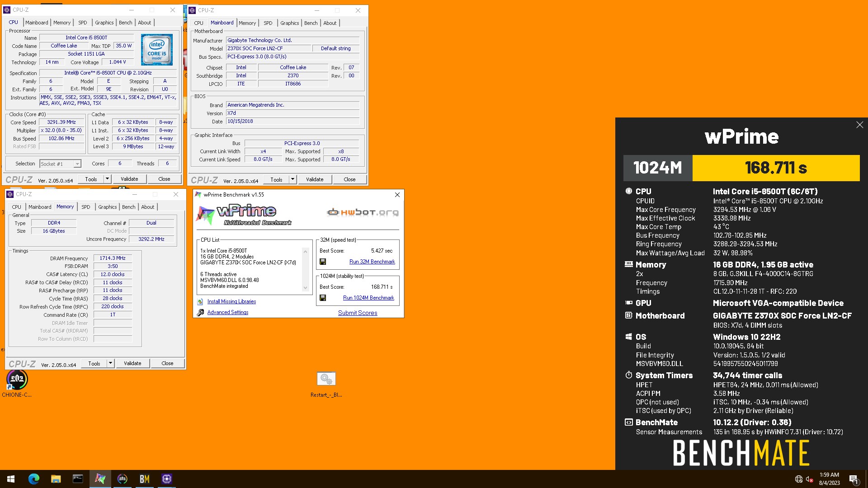The width and height of the screenshot is (868, 488).
Task: Open Command Prompt taskbar icon
Action: click(78, 479)
